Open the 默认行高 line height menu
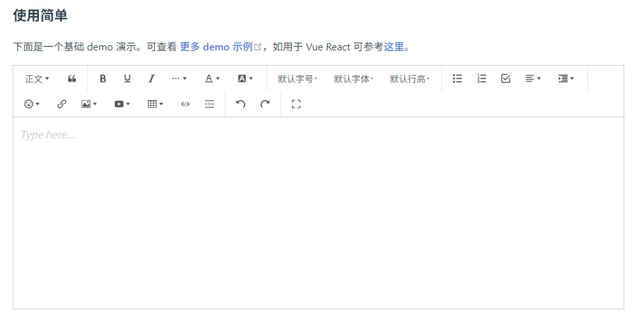644x326 pixels. (x=410, y=78)
